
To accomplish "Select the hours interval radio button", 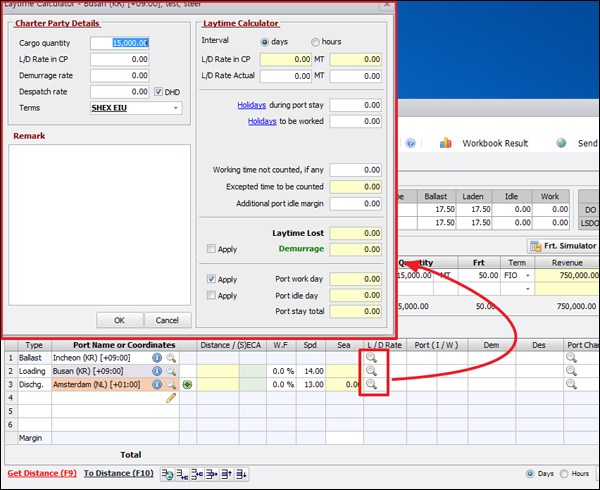I will click(315, 42).
